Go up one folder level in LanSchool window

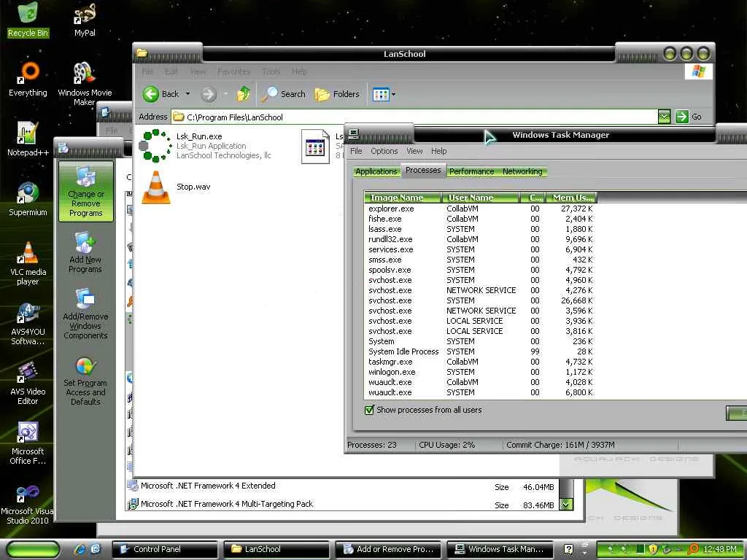click(x=244, y=94)
